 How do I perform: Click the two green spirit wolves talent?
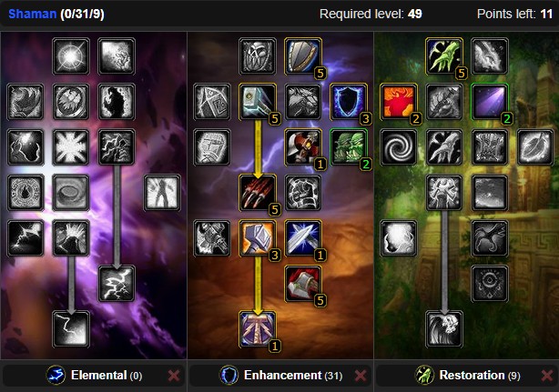click(349, 147)
